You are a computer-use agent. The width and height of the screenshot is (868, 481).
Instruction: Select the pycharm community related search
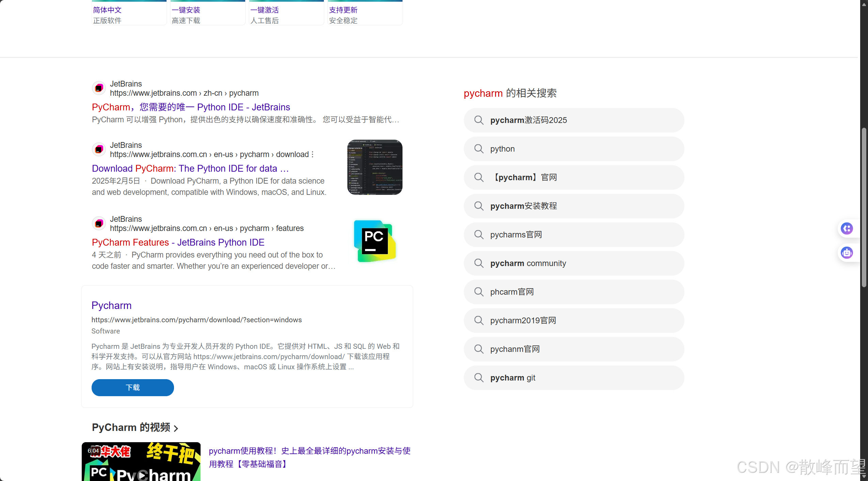pyautogui.click(x=528, y=263)
